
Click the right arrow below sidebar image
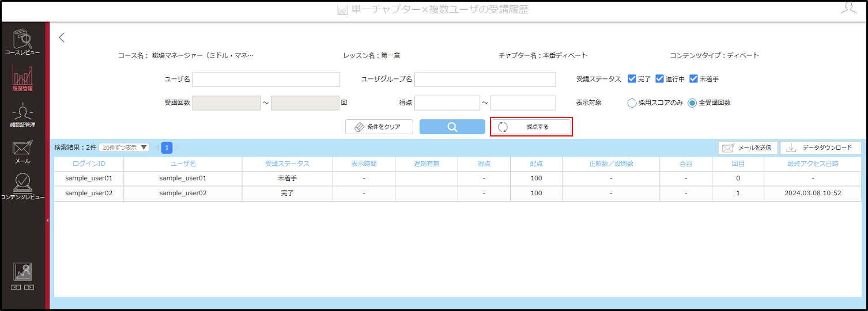point(29,287)
